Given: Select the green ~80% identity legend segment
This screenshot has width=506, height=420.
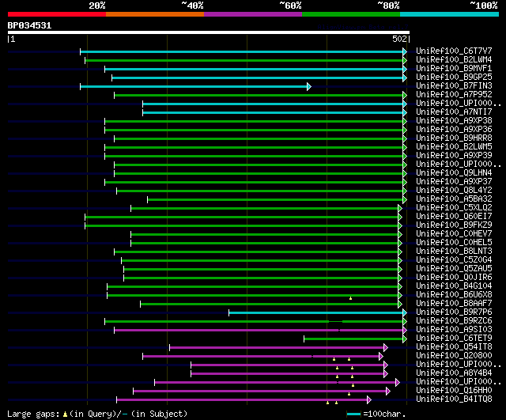Looking at the screenshot, I should 351,14.
